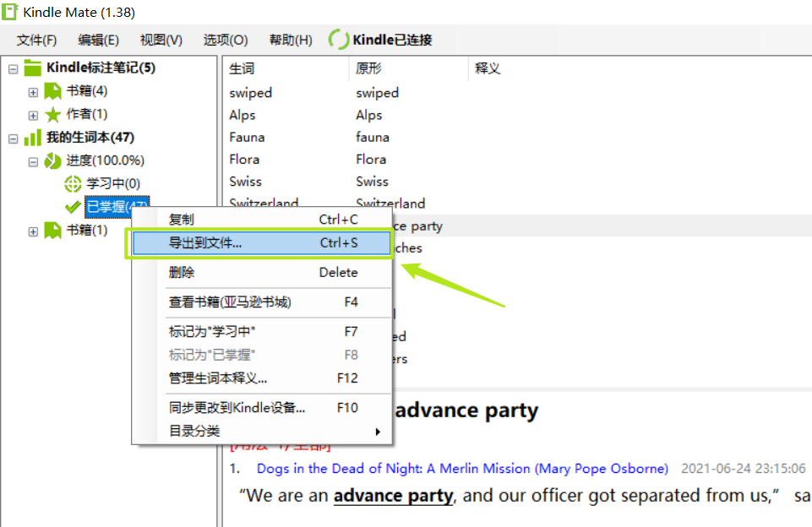Select the word row Alps
The height and width of the screenshot is (527, 812).
point(517,116)
